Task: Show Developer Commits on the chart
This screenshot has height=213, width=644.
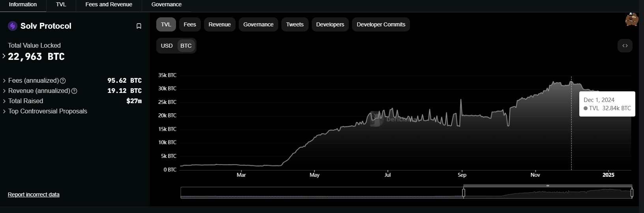Action: click(381, 24)
